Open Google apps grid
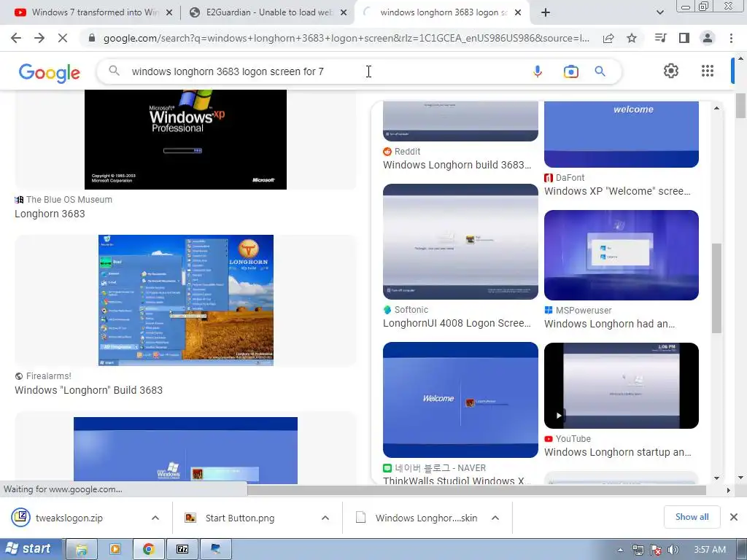Image resolution: width=747 pixels, height=560 pixels. pyautogui.click(x=708, y=71)
